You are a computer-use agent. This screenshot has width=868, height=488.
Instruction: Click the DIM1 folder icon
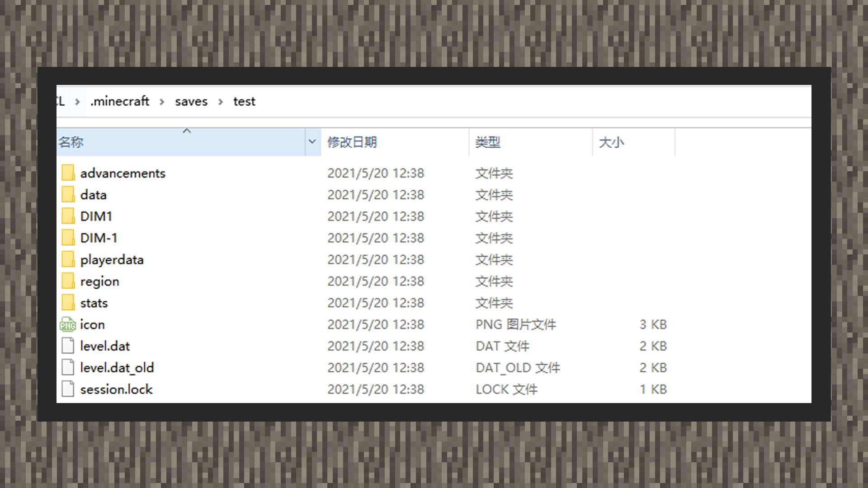[x=68, y=216]
